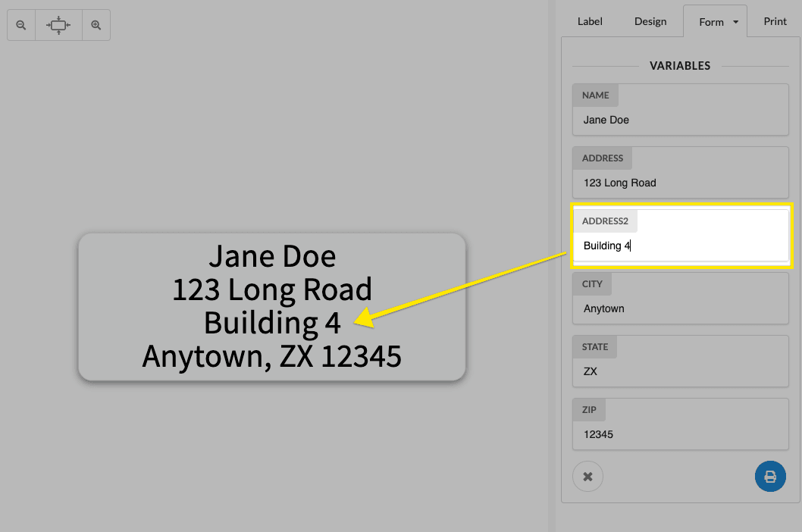Click the X clear form icon
The height and width of the screenshot is (532, 802).
[x=587, y=476]
